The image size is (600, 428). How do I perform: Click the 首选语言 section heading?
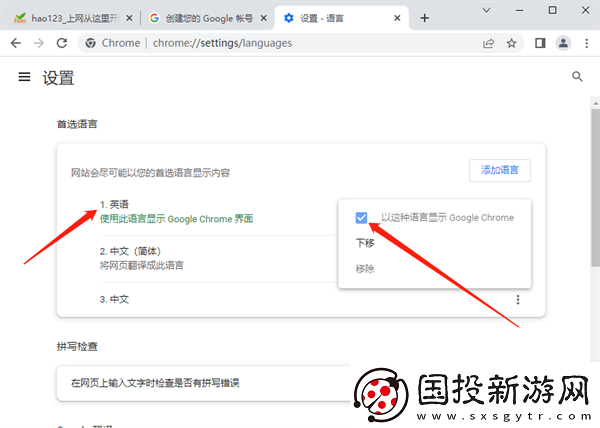click(x=77, y=124)
